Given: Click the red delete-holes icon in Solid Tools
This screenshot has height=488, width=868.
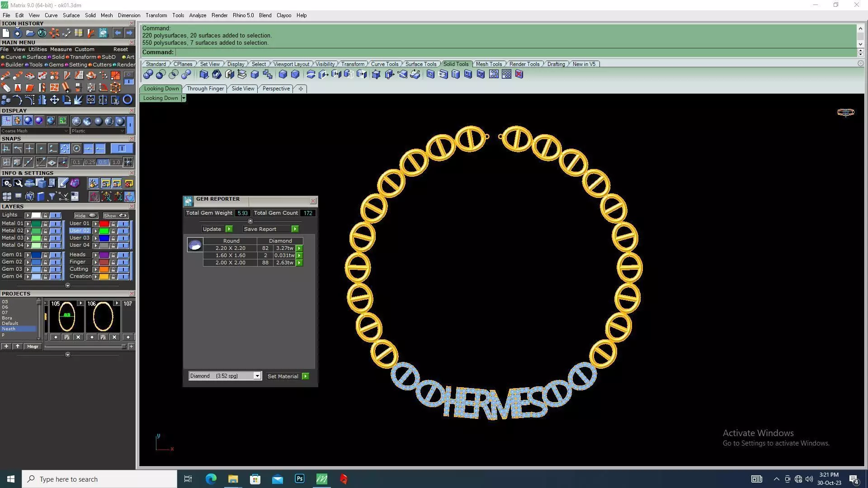Looking at the screenshot, I should click(519, 74).
